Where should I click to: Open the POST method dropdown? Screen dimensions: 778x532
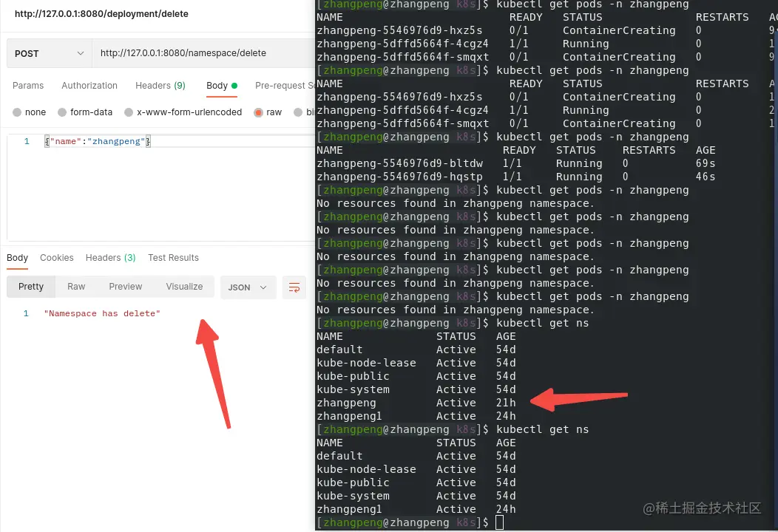pos(49,53)
